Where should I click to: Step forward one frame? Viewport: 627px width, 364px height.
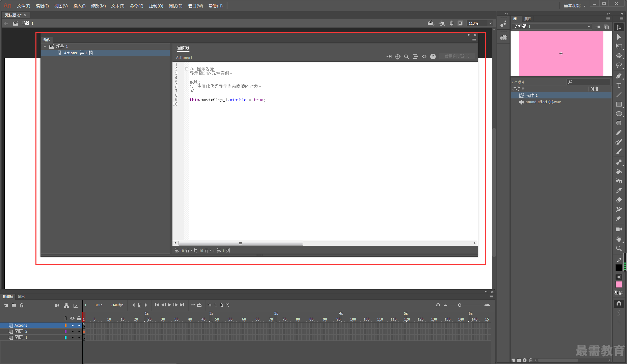[175, 305]
